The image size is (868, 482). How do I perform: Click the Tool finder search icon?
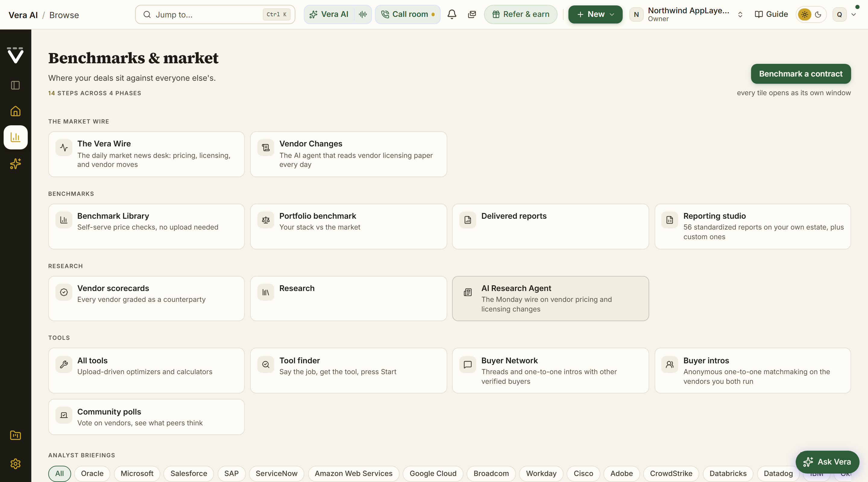266,365
